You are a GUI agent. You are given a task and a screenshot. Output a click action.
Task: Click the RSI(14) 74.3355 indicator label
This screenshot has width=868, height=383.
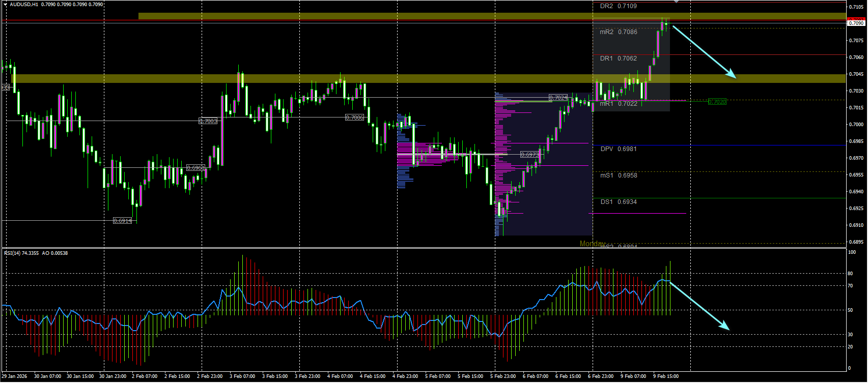point(21,253)
